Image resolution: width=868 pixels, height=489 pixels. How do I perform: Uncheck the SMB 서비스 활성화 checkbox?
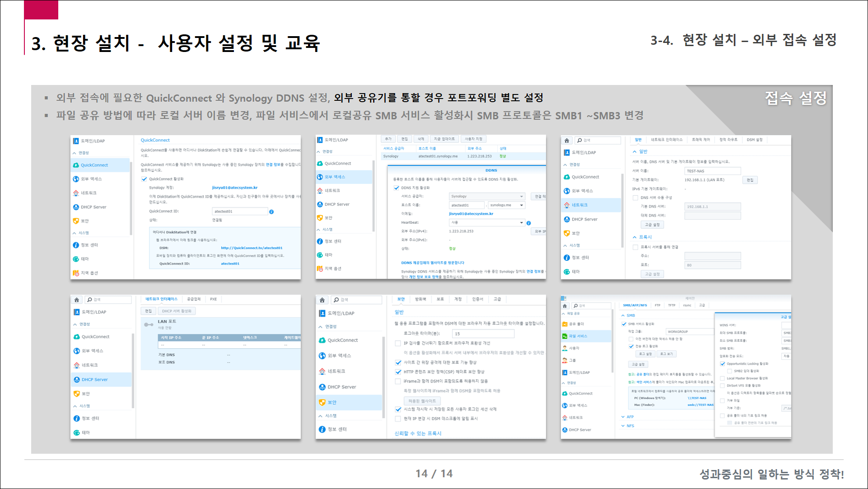[x=624, y=324]
